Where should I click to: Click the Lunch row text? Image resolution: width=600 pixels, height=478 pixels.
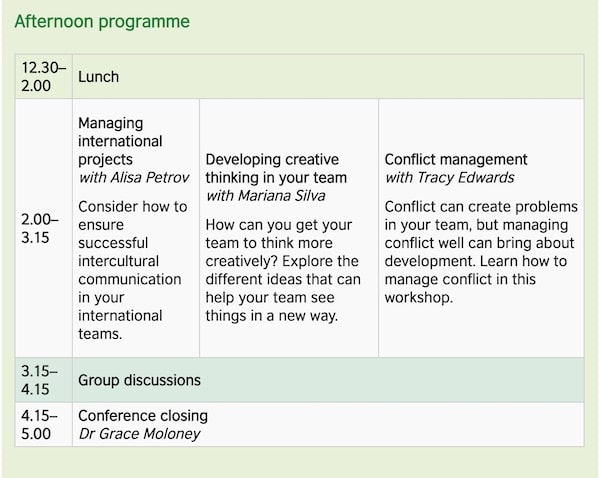pyautogui.click(x=98, y=77)
